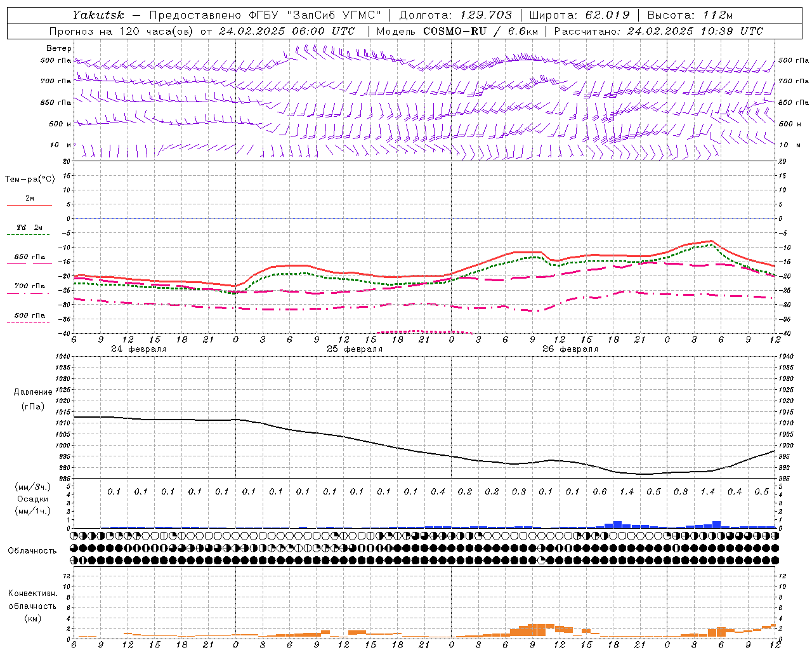Click the 0.6 precipitation value
812x650 pixels.
pos(599,492)
